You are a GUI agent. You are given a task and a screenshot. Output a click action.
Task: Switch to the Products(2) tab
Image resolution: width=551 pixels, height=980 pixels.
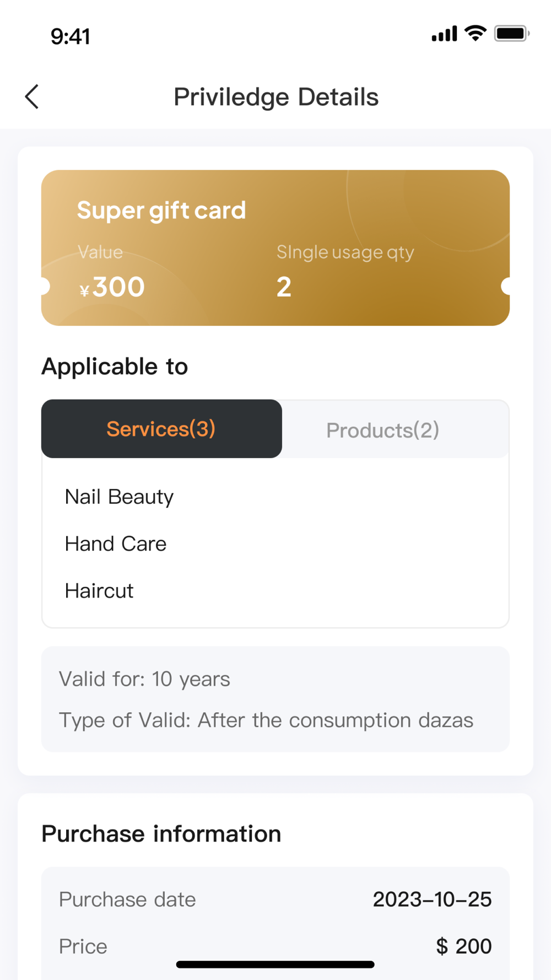(383, 430)
